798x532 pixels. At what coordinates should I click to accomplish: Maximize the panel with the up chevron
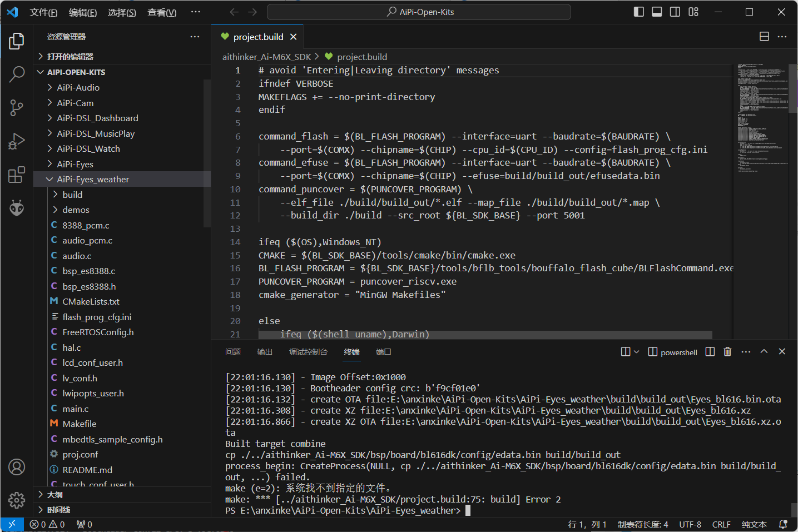pyautogui.click(x=764, y=352)
